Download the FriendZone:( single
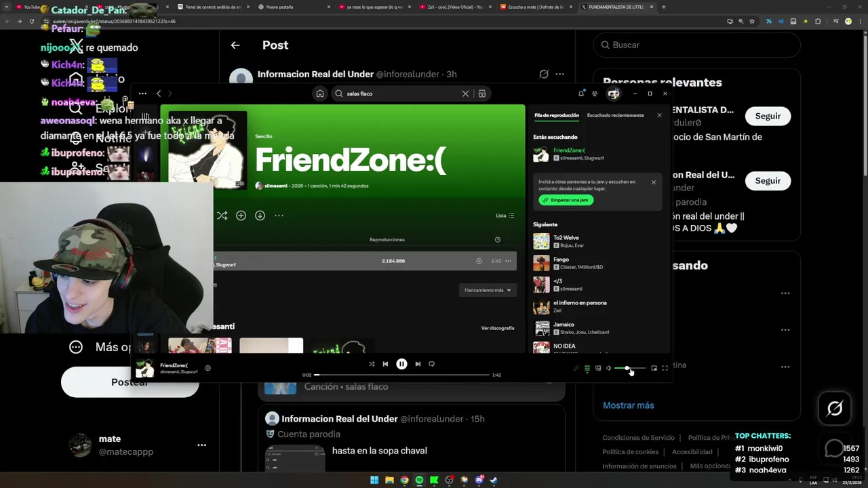This screenshot has height=488, width=868. (x=260, y=216)
